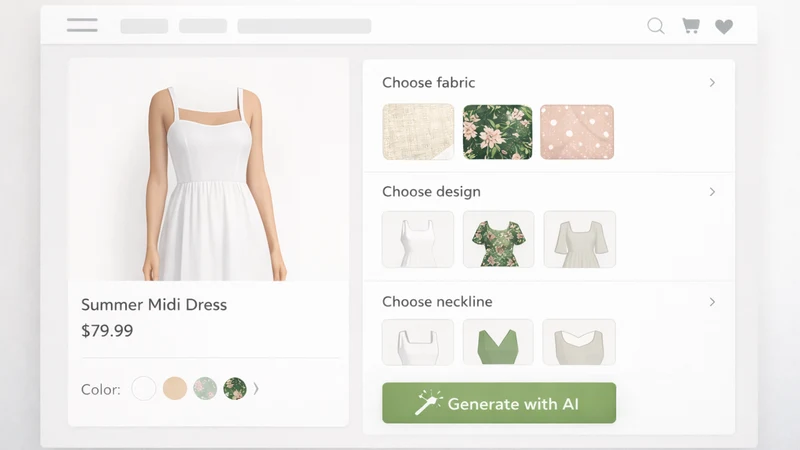Open the shopping cart
This screenshot has height=450, width=800.
[691, 26]
